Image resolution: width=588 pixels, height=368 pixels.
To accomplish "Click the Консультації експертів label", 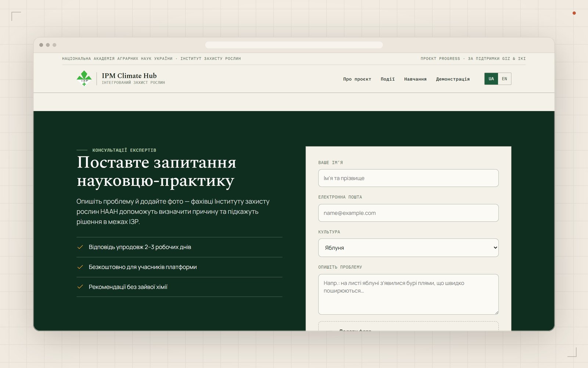I will pyautogui.click(x=124, y=150).
